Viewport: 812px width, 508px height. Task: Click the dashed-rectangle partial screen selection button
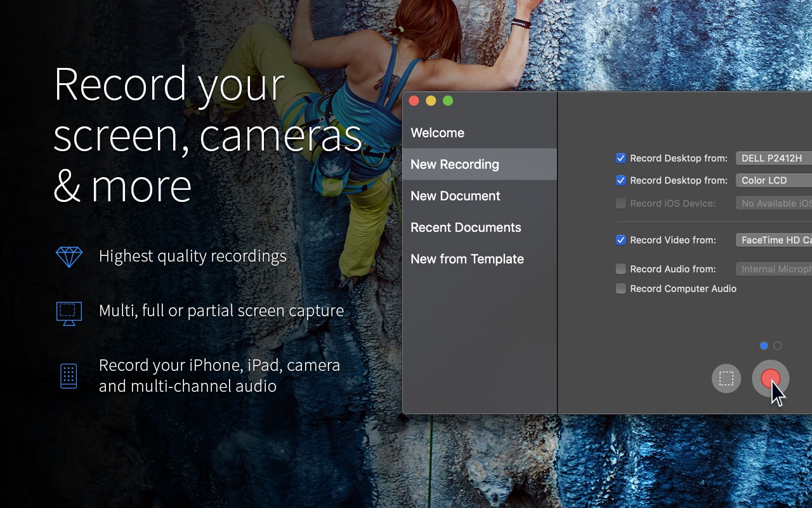(x=726, y=378)
